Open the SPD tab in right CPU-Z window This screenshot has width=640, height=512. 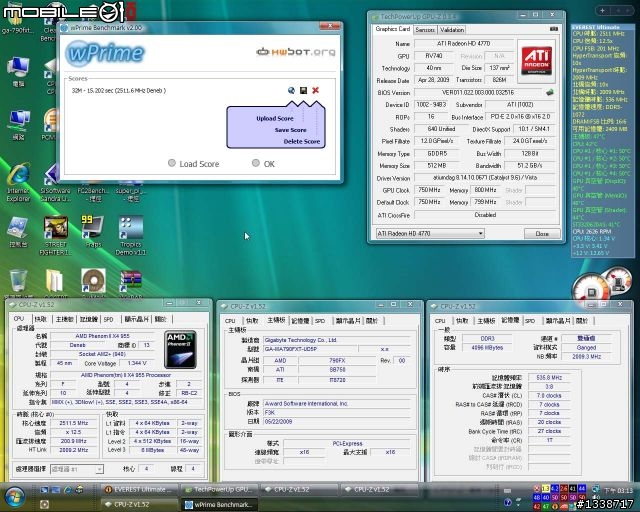pyautogui.click(x=530, y=321)
